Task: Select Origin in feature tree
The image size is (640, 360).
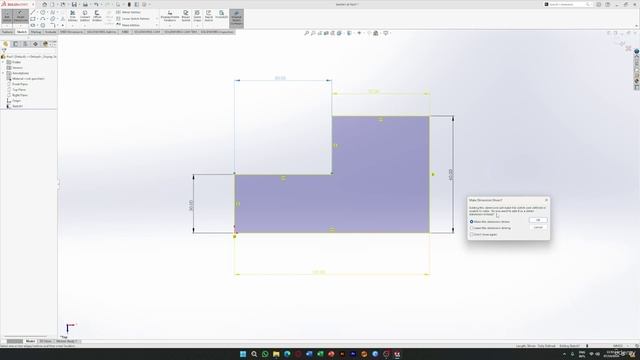Action: [x=16, y=100]
